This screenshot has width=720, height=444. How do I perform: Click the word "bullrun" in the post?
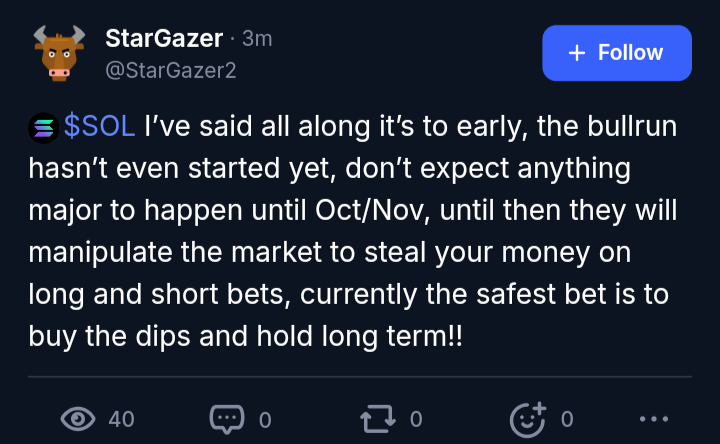tap(632, 126)
